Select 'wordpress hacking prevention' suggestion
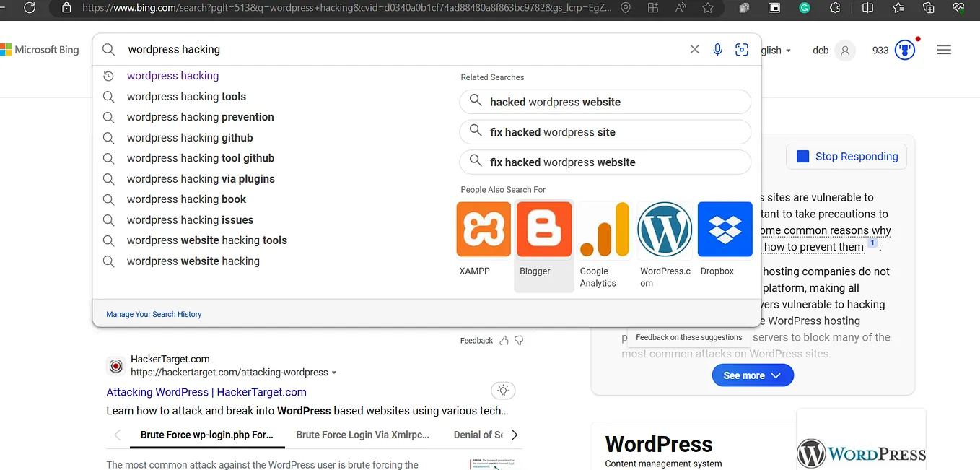This screenshot has width=980, height=470. point(201,117)
